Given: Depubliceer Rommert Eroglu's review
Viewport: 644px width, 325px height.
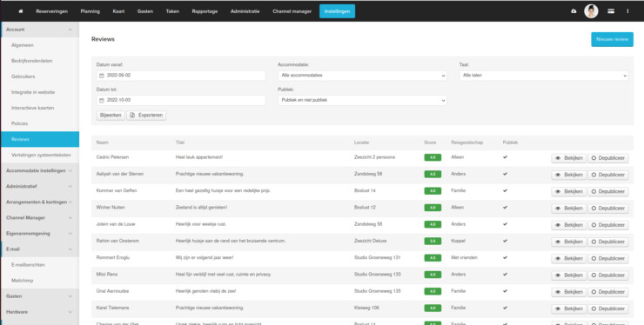Looking at the screenshot, I should pyautogui.click(x=607, y=259).
